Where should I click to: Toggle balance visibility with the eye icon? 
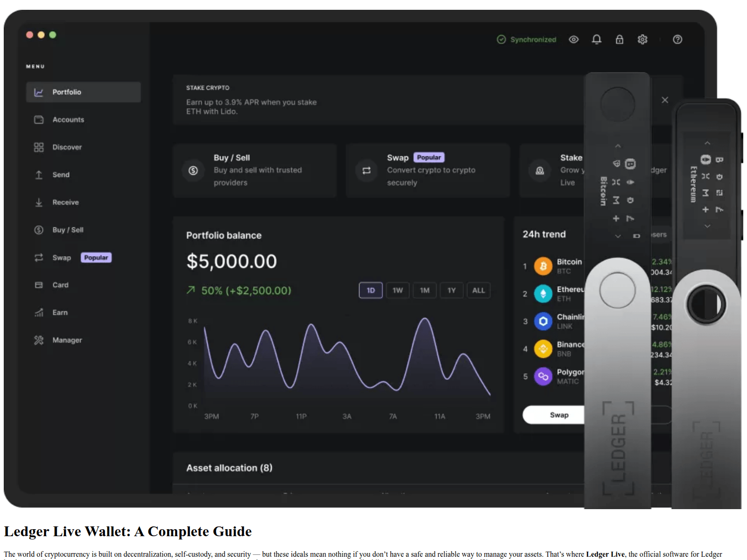pyautogui.click(x=573, y=40)
